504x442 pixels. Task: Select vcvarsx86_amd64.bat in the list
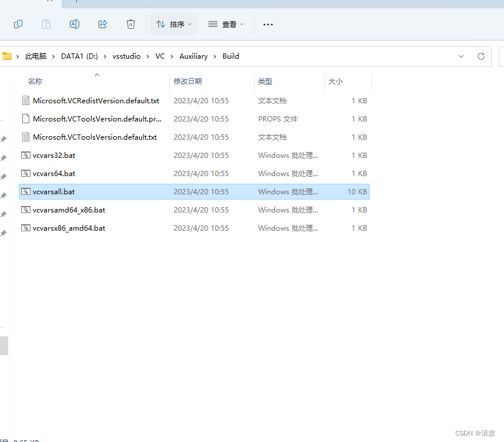[x=69, y=228]
